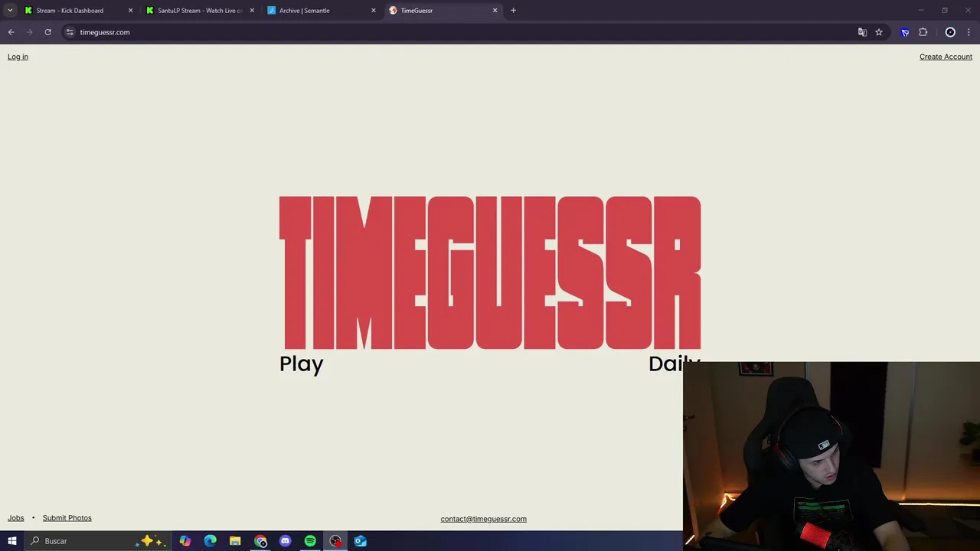Reload the TimeGuessr page

[x=47, y=32]
